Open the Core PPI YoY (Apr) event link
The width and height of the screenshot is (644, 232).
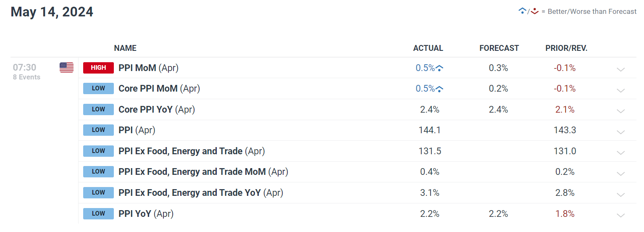[157, 109]
